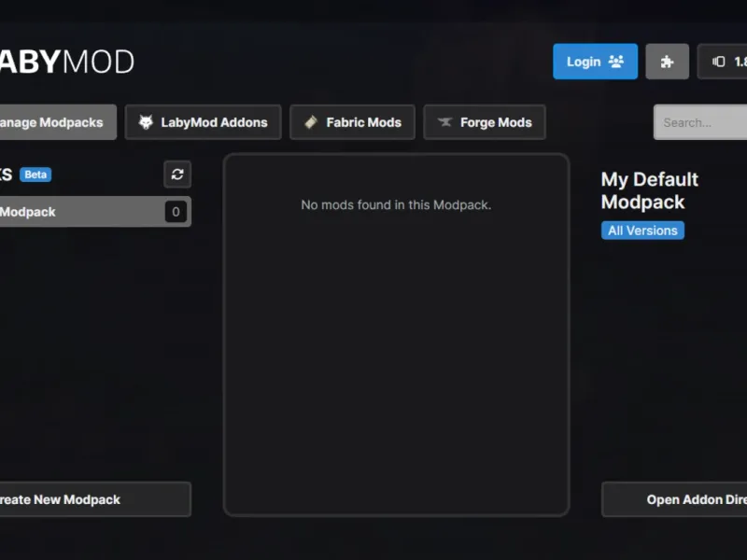Click the My Default Modpack title

click(x=649, y=190)
